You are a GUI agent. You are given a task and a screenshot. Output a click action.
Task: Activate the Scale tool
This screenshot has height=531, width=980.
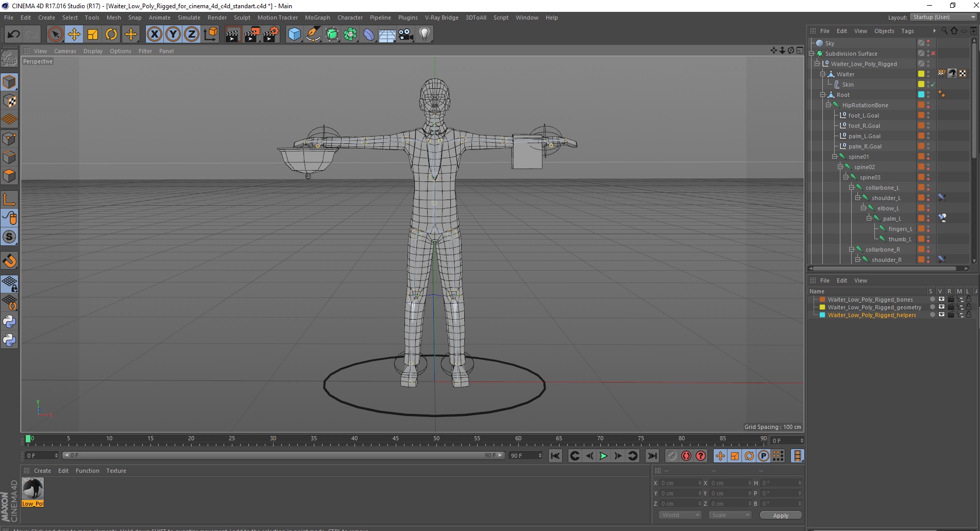pyautogui.click(x=93, y=35)
